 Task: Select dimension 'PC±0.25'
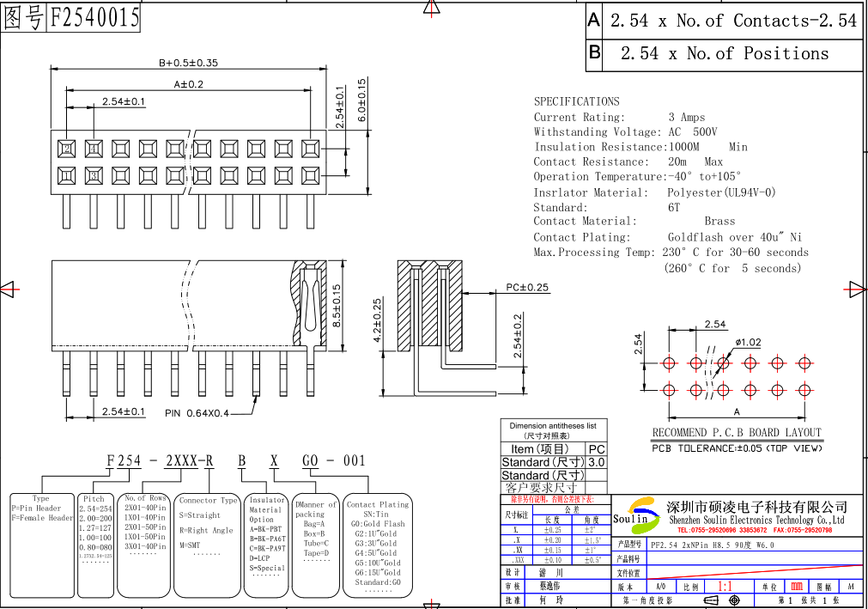pyautogui.click(x=527, y=288)
